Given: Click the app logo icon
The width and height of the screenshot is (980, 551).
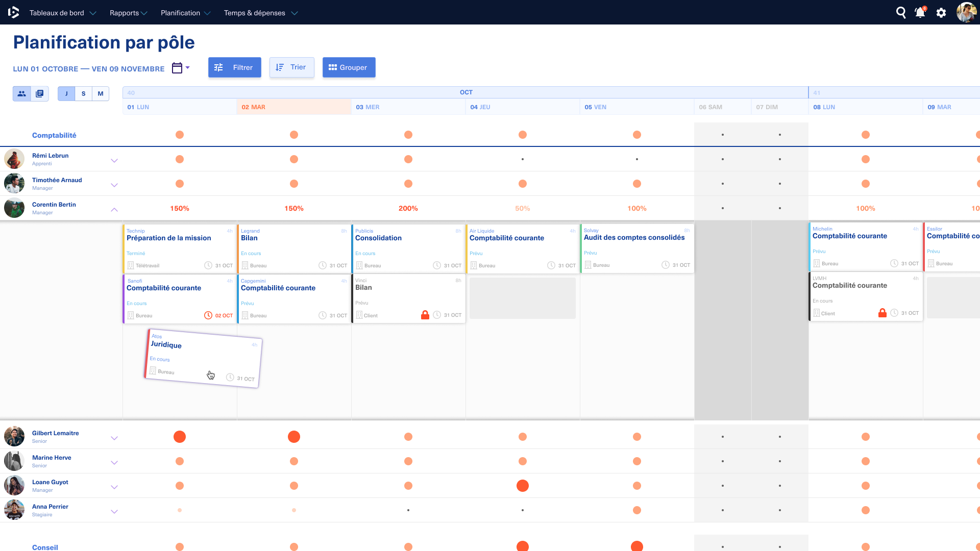Looking at the screenshot, I should pos(14,13).
